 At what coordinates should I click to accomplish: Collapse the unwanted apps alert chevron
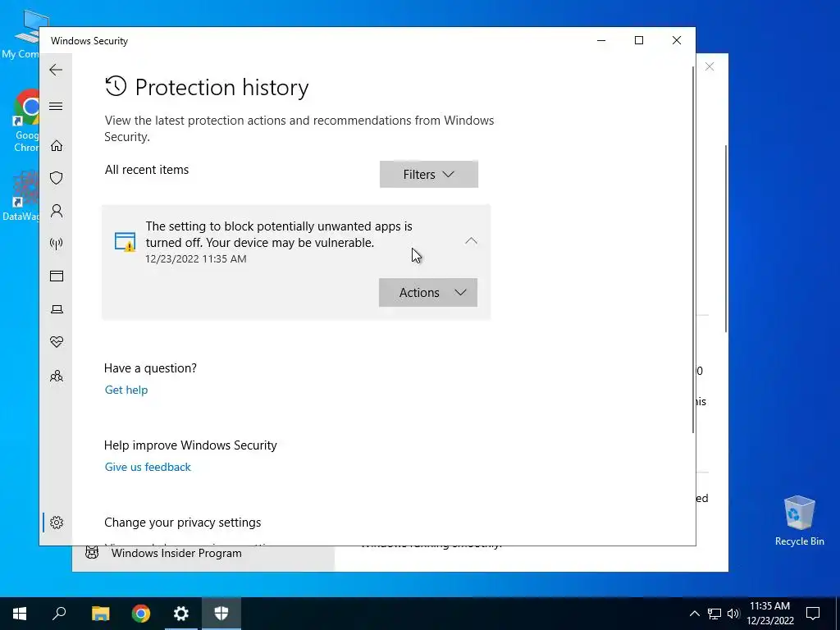[471, 241]
